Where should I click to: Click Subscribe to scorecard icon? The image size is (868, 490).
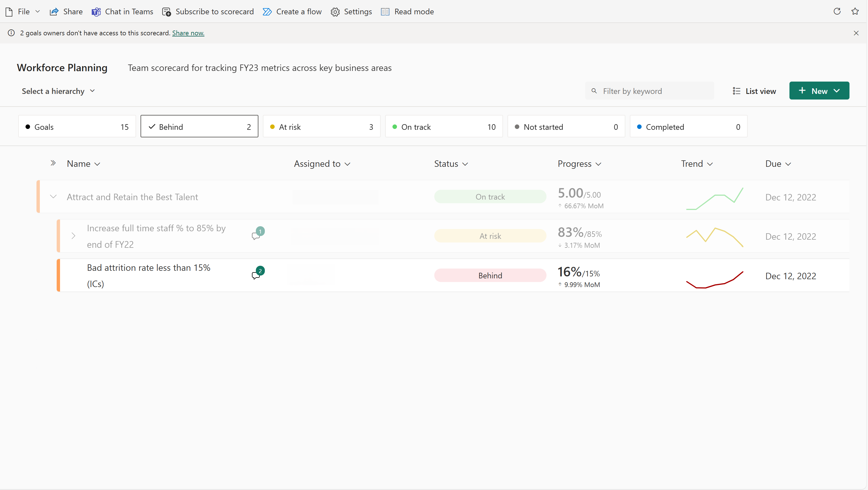pos(167,11)
